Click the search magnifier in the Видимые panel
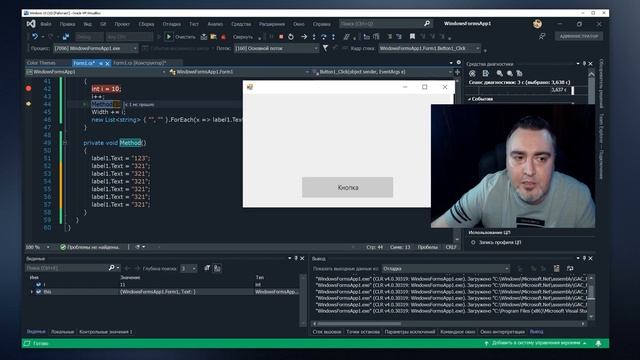The height and width of the screenshot is (360, 640). click(111, 268)
